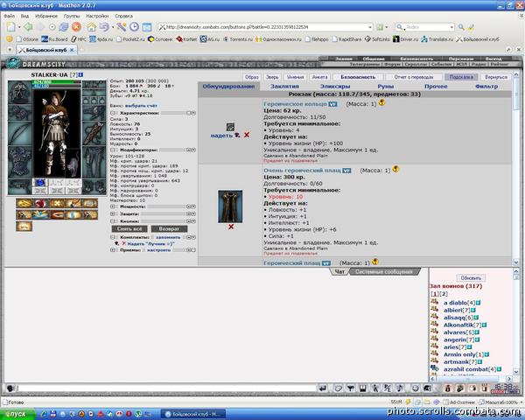Open Ru.Board bookmark
This screenshot has width=525, height=420.
point(55,39)
